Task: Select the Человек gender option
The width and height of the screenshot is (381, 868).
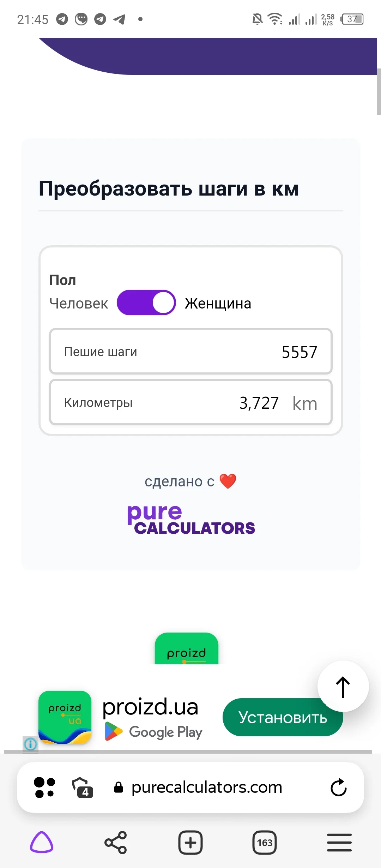Action: tap(79, 304)
